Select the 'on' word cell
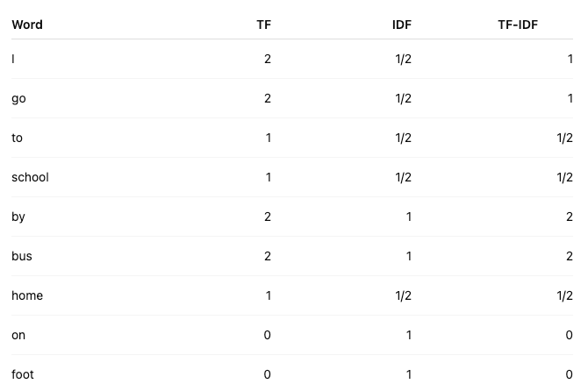The image size is (588, 391). [18, 335]
